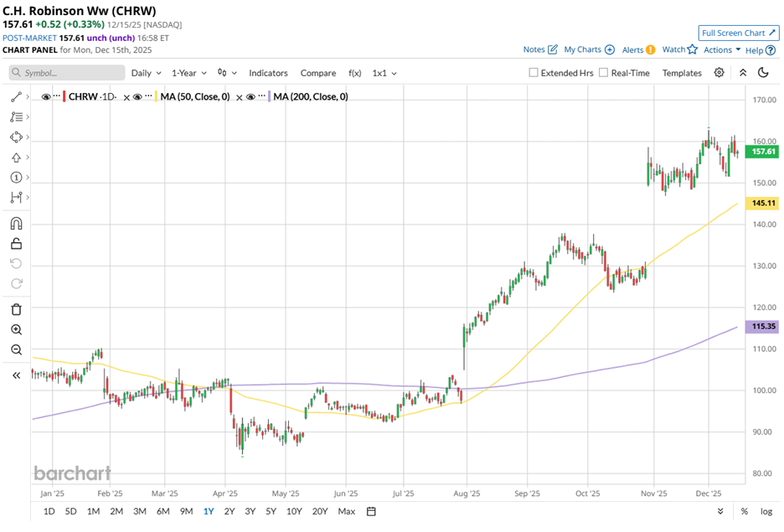Select the 5Y time range tab
Image resolution: width=784 pixels, height=532 pixels.
click(x=271, y=511)
